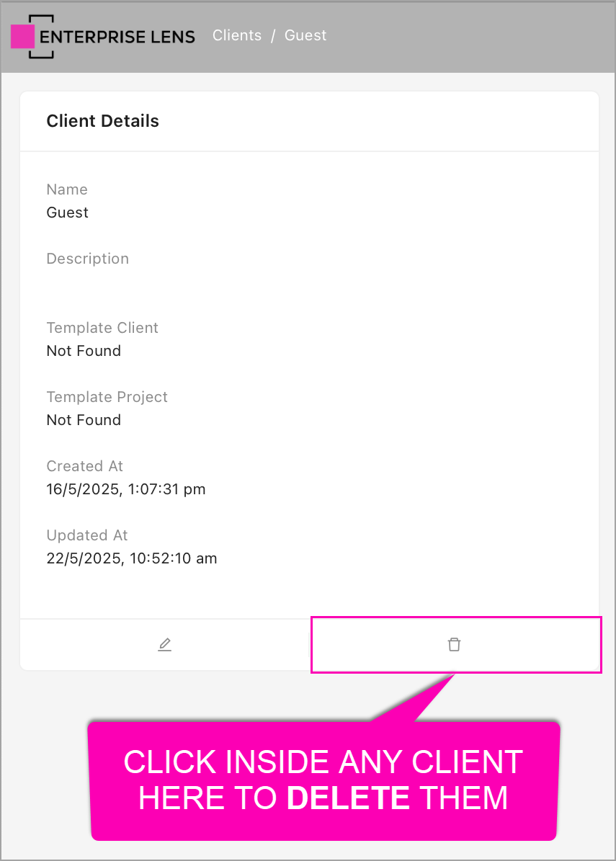The width and height of the screenshot is (616, 861).
Task: Click the breadcrumb slash separator
Action: [273, 35]
